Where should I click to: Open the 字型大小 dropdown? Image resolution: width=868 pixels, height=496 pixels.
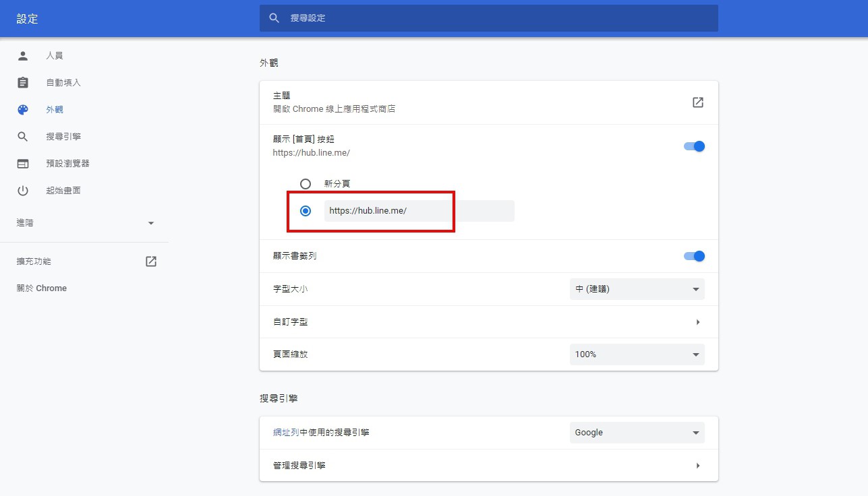pyautogui.click(x=637, y=289)
